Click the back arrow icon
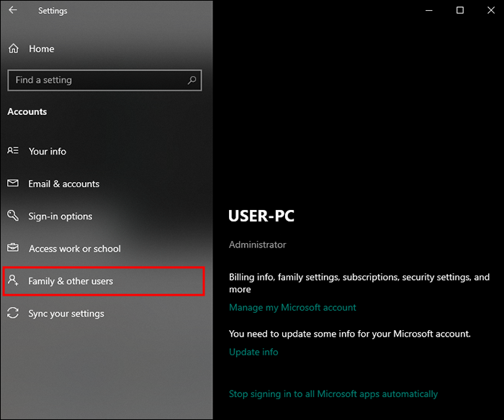The width and height of the screenshot is (504, 420). click(x=13, y=11)
